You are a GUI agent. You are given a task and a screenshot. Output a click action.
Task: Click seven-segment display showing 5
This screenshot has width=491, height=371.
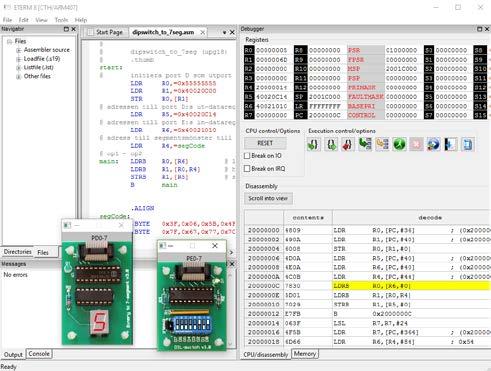[x=99, y=322]
